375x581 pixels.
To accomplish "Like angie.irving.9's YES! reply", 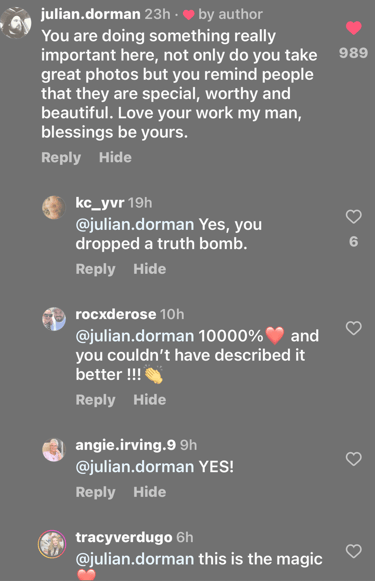I will (354, 459).
